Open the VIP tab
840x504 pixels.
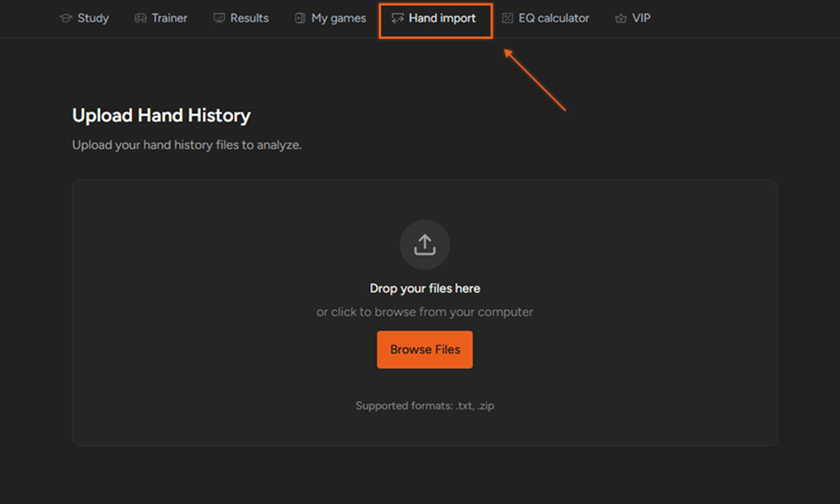pos(632,18)
